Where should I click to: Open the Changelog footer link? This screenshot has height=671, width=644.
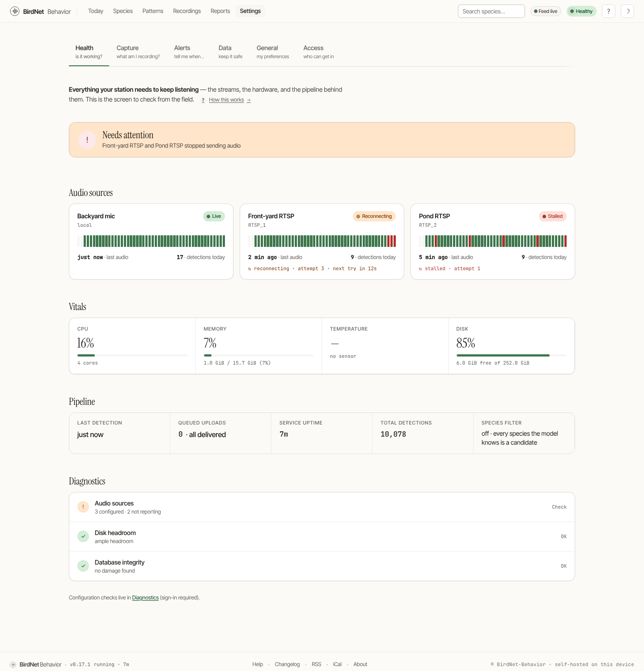[x=287, y=664]
